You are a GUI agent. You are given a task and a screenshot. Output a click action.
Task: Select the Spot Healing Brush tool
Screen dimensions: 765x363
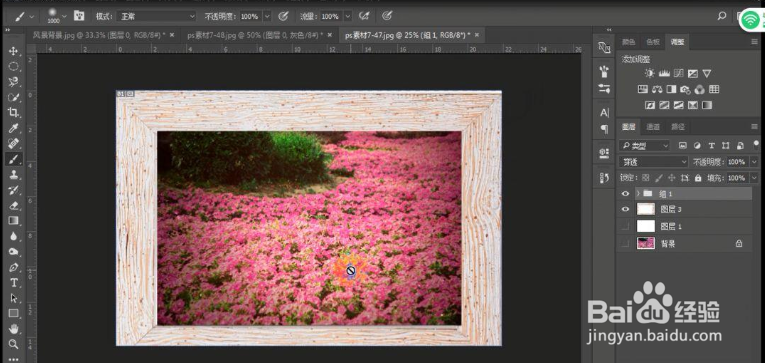pos(14,143)
